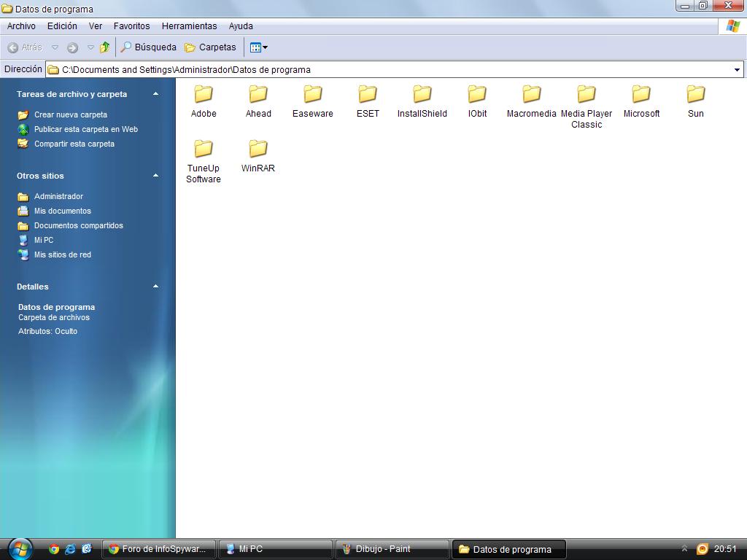The image size is (747, 560).
Task: Click the forward navigation arrow
Action: 72,47
